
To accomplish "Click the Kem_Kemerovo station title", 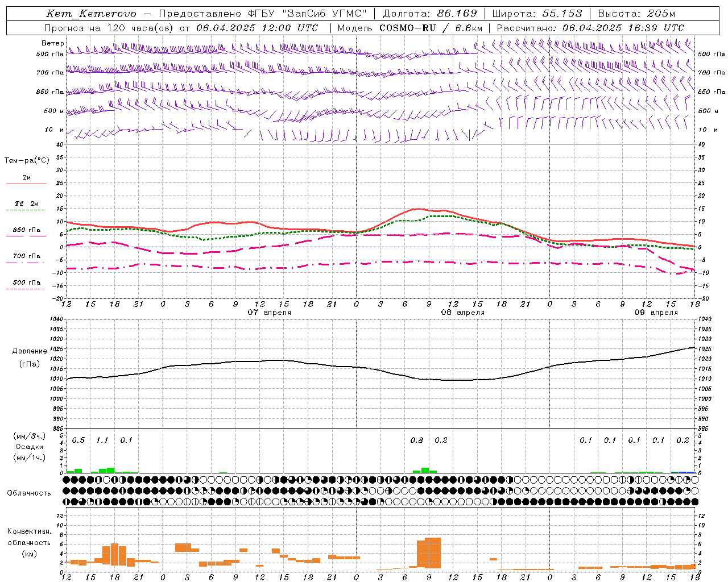I will point(92,14).
